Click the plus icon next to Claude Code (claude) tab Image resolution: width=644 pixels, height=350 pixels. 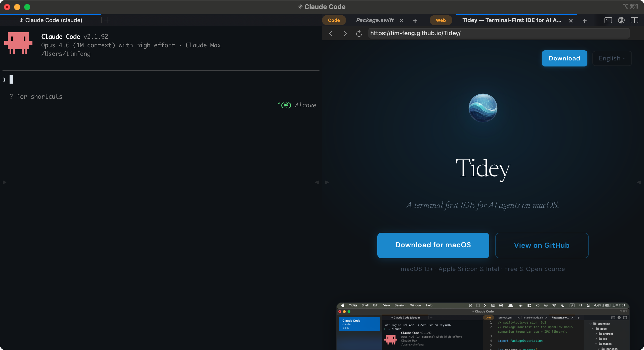107,20
